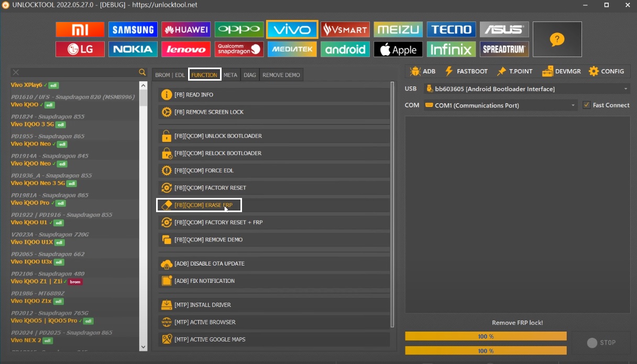
Task: Run [MTP] INSTALL DRIVER
Action: tap(274, 305)
